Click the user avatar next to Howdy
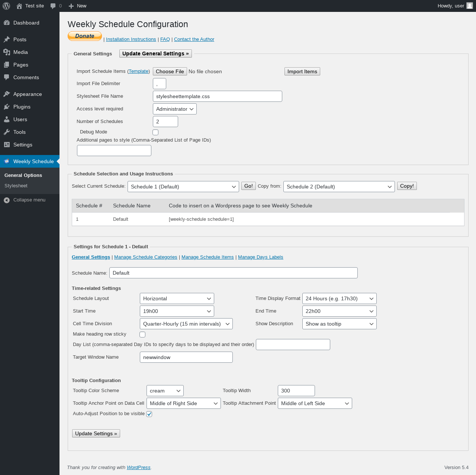The width and height of the screenshot is (476, 475). (470, 6)
